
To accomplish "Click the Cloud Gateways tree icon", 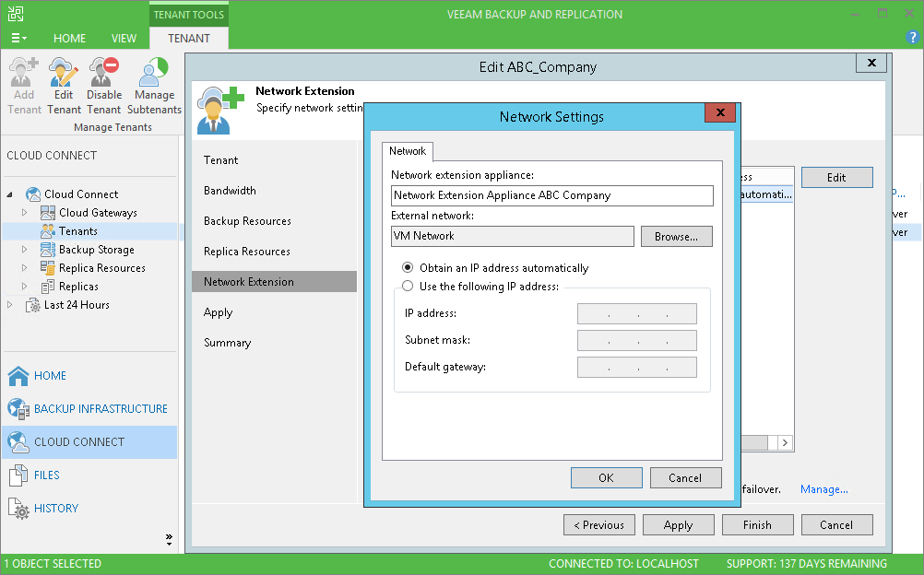I will point(48,213).
